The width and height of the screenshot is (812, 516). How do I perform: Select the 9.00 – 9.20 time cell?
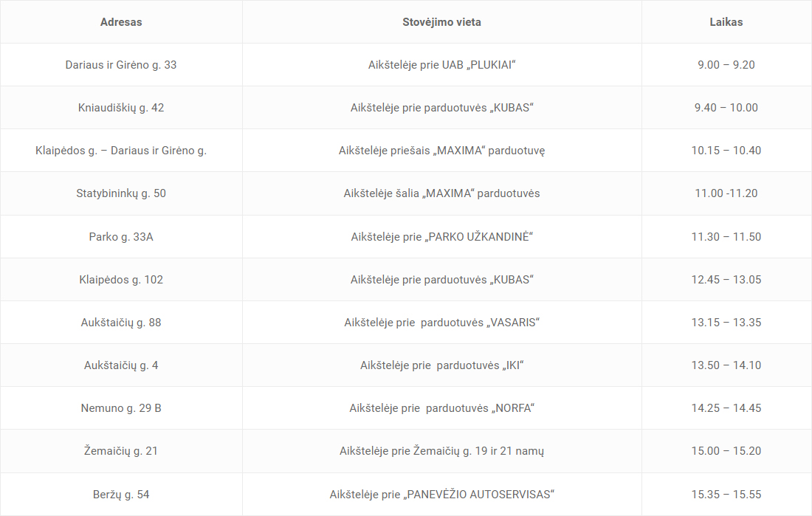click(726, 65)
